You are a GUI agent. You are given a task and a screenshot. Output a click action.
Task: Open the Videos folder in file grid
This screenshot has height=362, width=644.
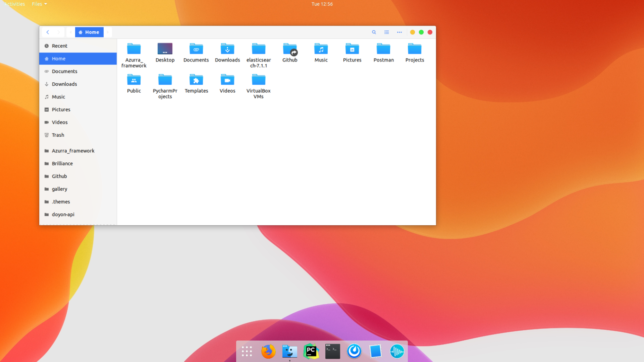click(227, 80)
